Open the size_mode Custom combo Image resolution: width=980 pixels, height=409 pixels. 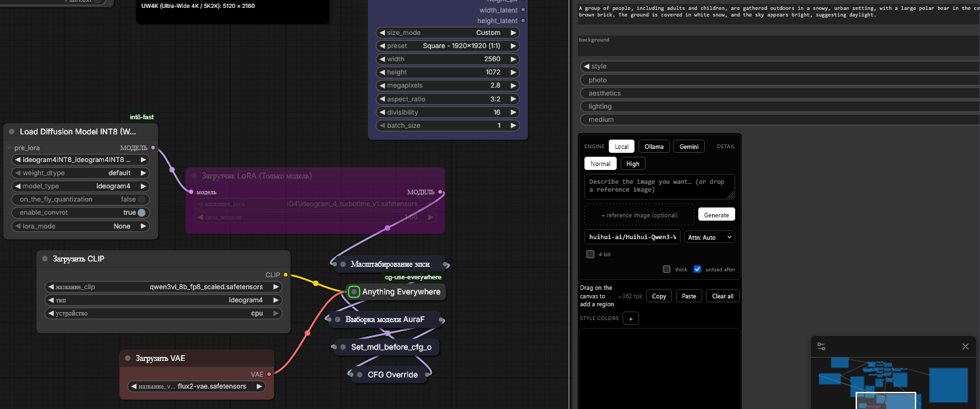click(x=448, y=32)
